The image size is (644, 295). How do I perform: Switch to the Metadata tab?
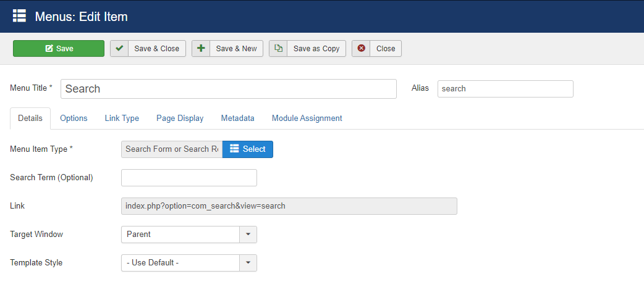pos(237,118)
